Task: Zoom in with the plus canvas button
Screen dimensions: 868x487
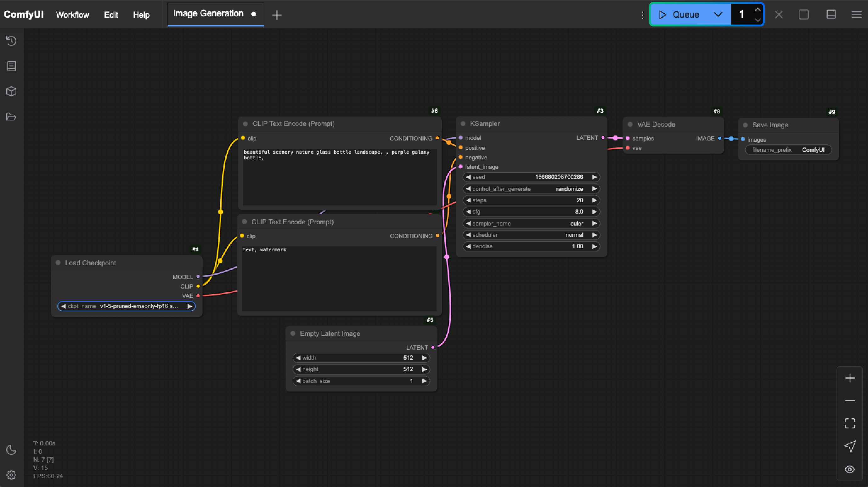Action: click(850, 378)
